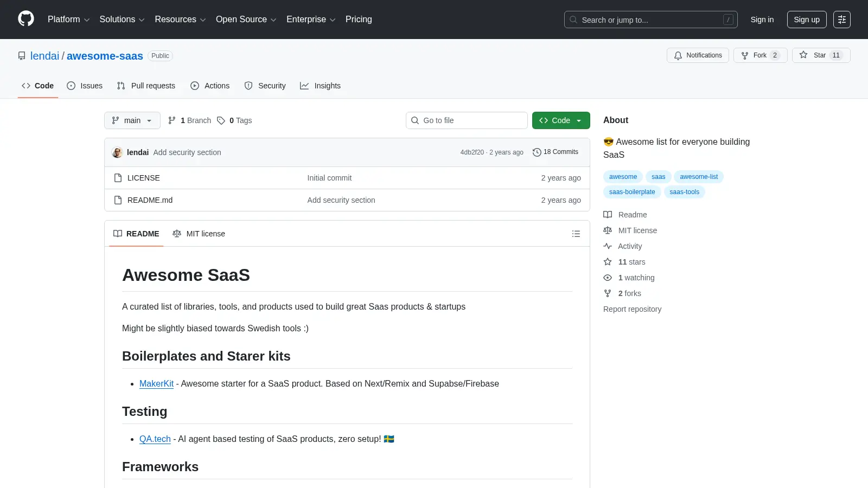Image resolution: width=868 pixels, height=488 pixels.
Task: Click the fork count 2 badge
Action: (x=775, y=55)
